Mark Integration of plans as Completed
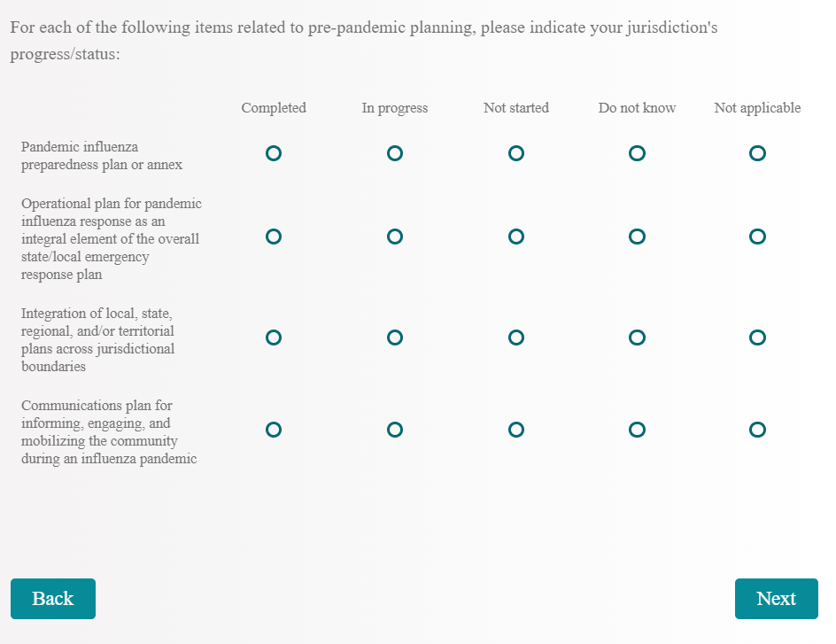Screen dimensions: 836x644 (274, 338)
